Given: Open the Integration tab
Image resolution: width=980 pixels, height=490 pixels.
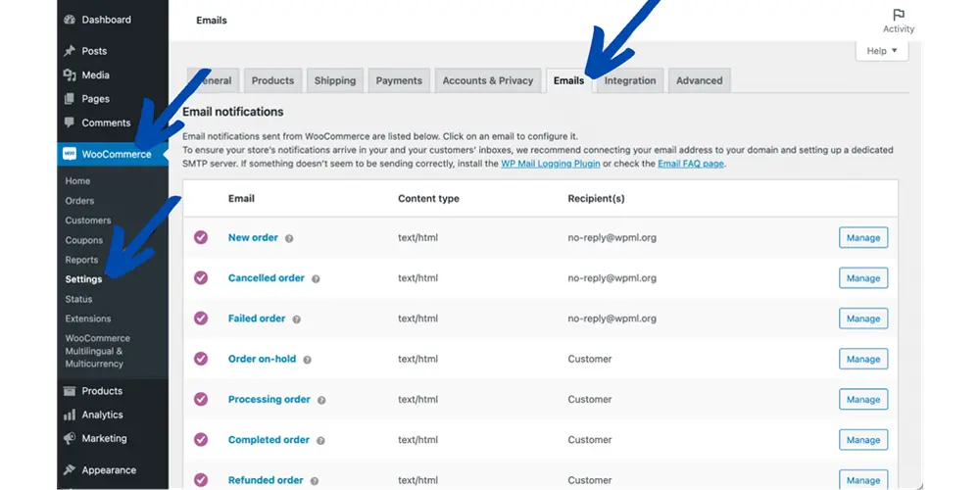Looking at the screenshot, I should coord(630,80).
